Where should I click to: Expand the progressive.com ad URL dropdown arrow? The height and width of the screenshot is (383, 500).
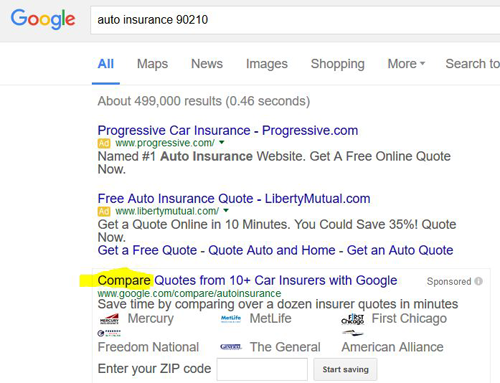(222, 143)
